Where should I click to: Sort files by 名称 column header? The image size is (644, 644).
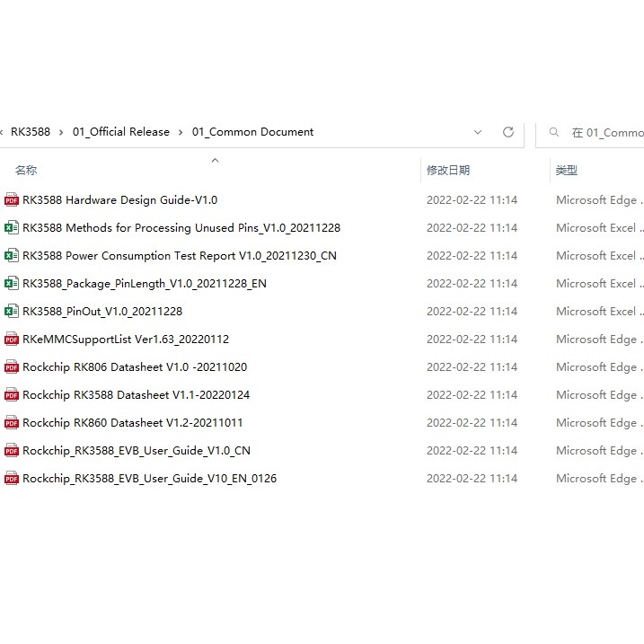coord(26,170)
